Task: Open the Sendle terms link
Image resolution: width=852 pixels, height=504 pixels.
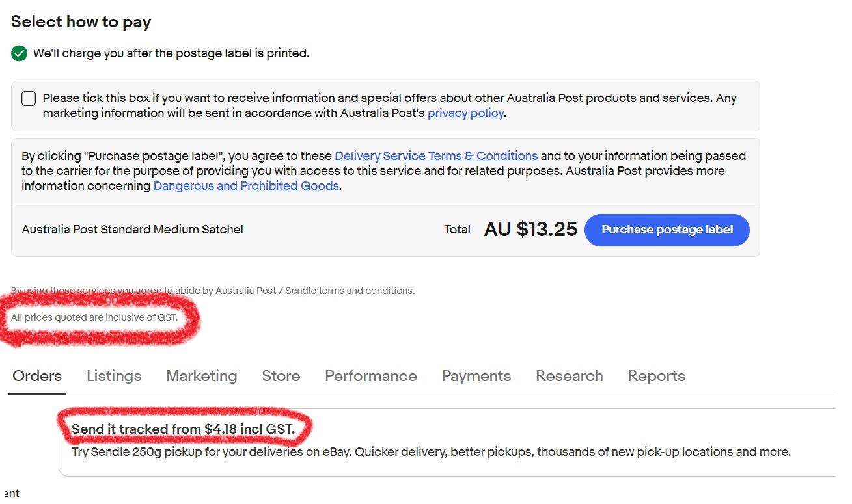Action: [x=301, y=291]
